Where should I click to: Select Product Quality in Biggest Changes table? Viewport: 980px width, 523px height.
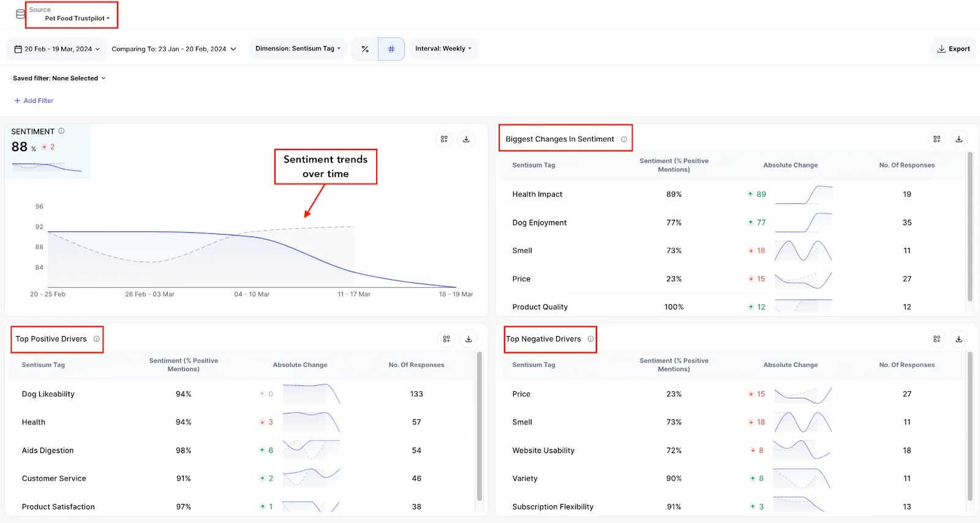pyautogui.click(x=540, y=307)
